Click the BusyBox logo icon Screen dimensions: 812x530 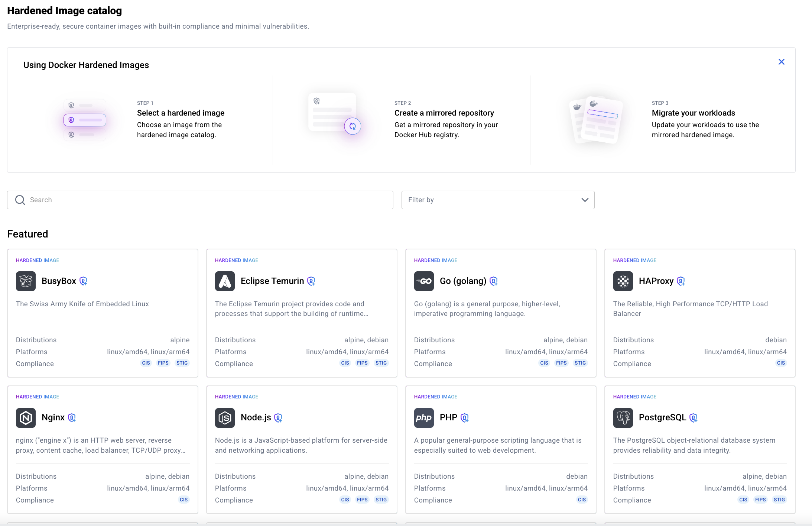pyautogui.click(x=26, y=281)
